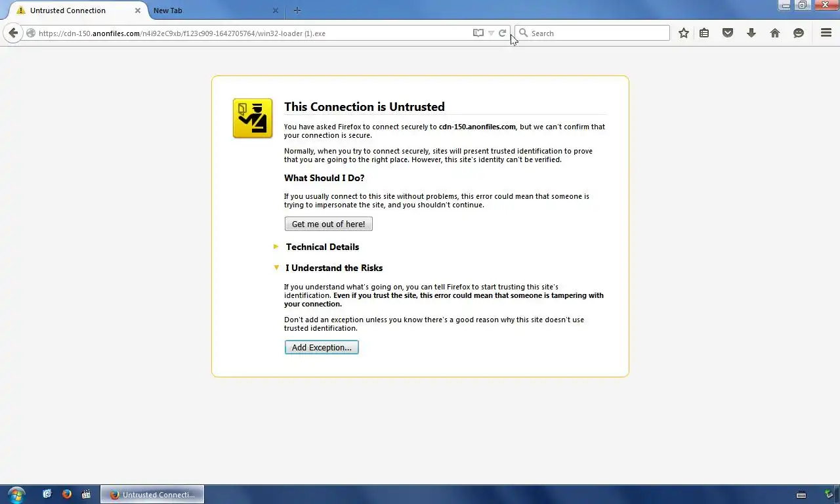This screenshot has width=840, height=504.
Task: Switch to the Untrusted Connection tab
Action: pos(77,10)
